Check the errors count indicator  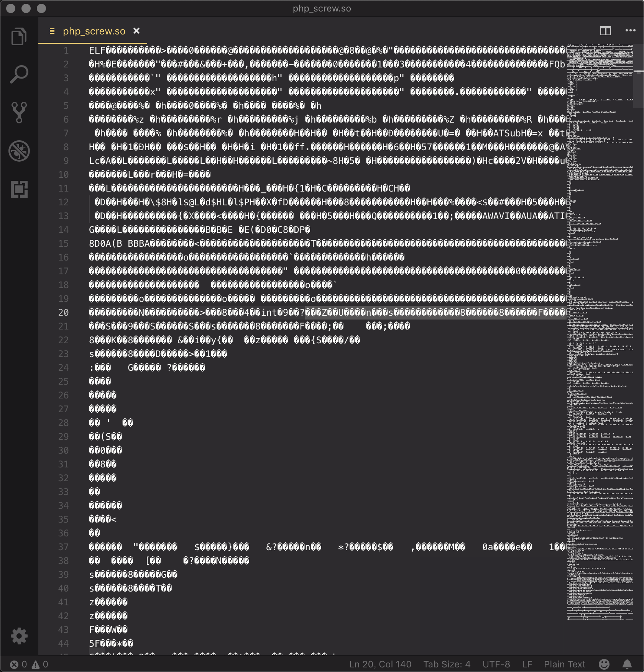click(x=17, y=664)
